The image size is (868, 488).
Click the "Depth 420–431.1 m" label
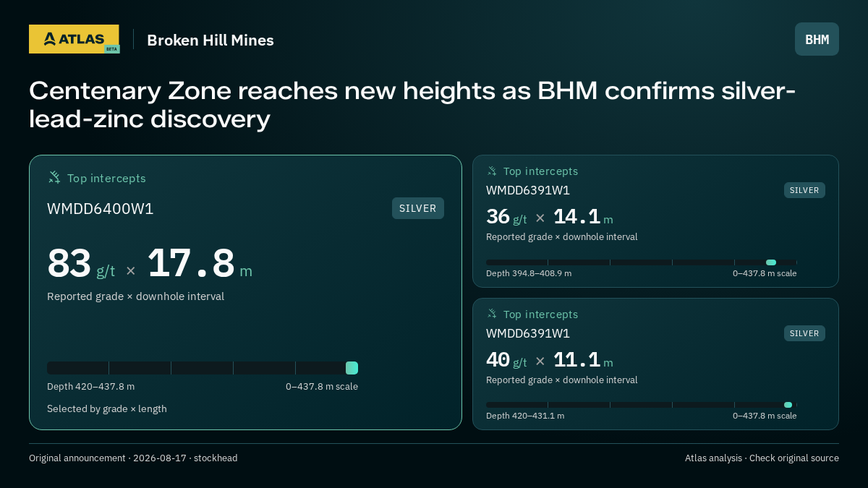click(x=525, y=416)
